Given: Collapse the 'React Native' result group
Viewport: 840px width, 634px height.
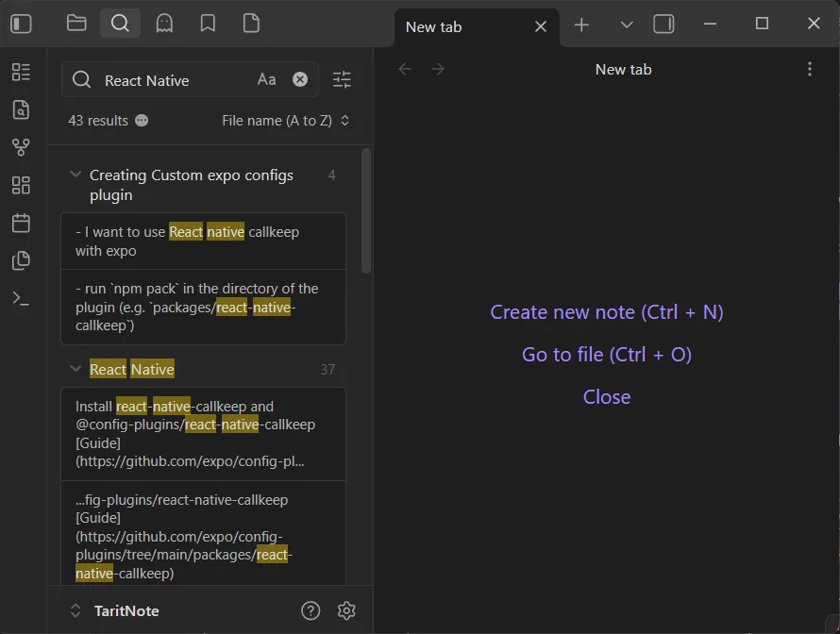Looking at the screenshot, I should point(76,369).
